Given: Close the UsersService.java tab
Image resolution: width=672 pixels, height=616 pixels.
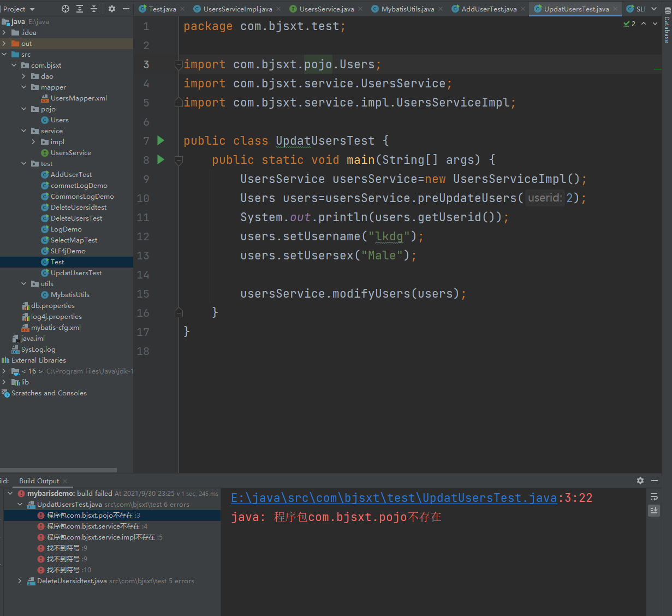Looking at the screenshot, I should point(360,9).
